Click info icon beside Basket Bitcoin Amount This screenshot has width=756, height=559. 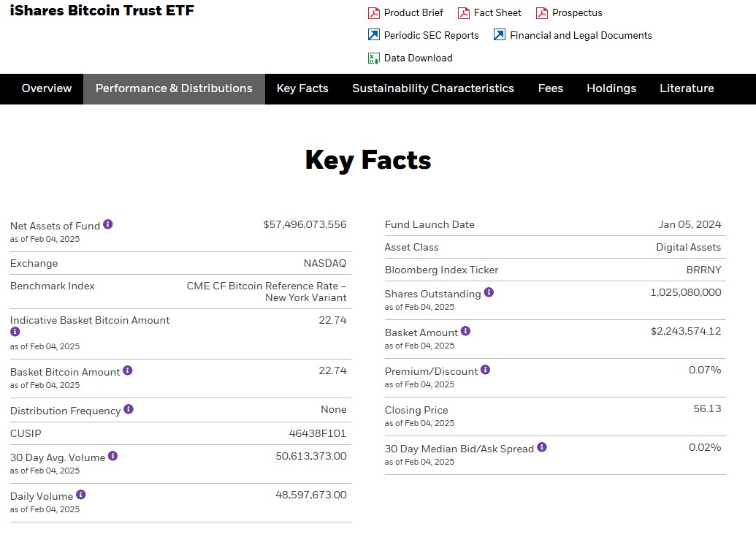(128, 370)
